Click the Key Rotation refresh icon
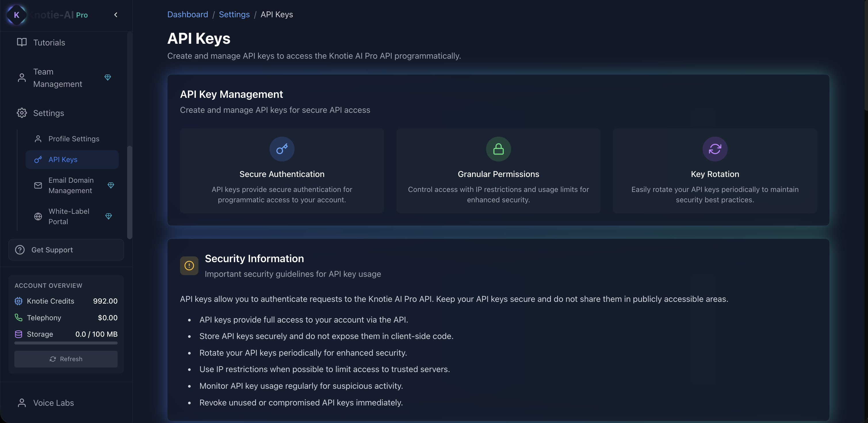The height and width of the screenshot is (423, 868). 715,149
